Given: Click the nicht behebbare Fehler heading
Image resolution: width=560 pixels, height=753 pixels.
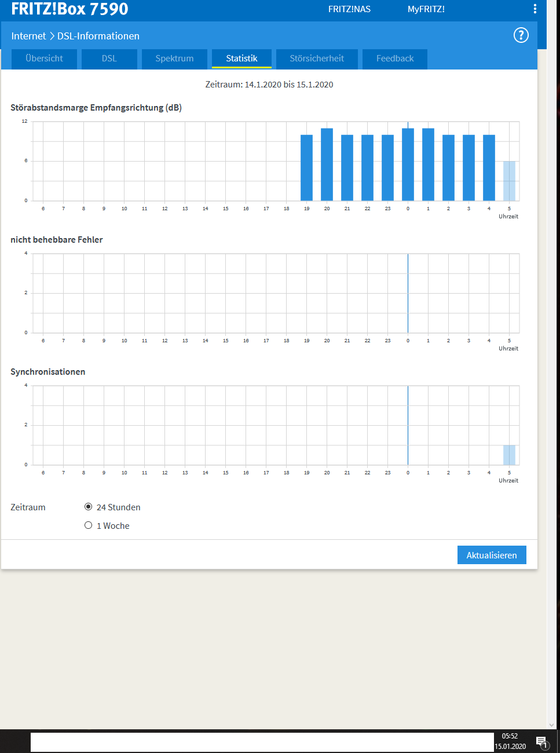Looking at the screenshot, I should pyautogui.click(x=57, y=240).
